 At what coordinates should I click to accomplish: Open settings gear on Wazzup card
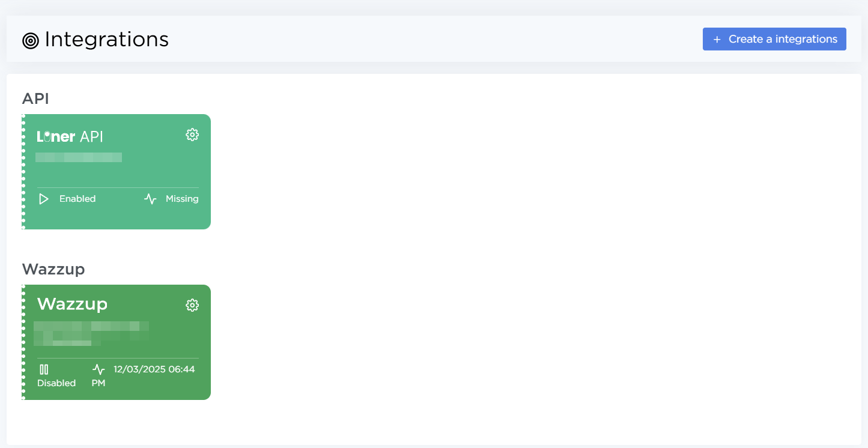pyautogui.click(x=192, y=305)
